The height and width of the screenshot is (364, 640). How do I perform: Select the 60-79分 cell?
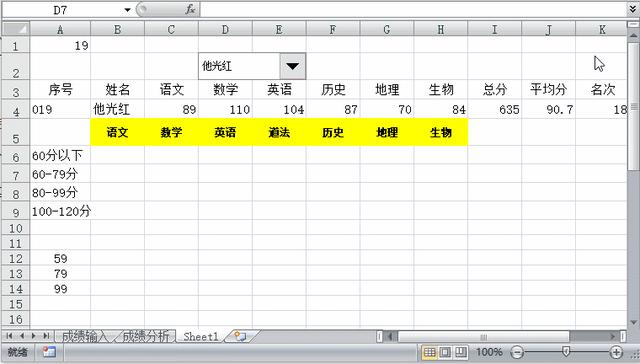pos(60,174)
